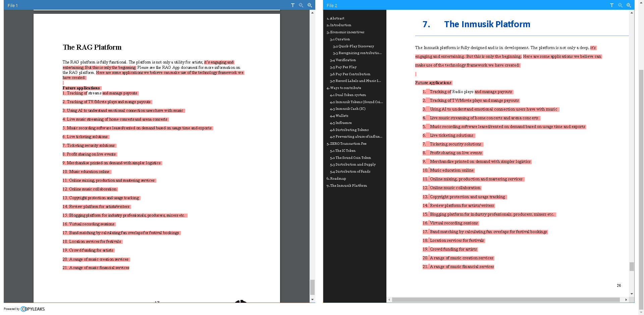The image size is (644, 315).
Task: Go to '1. Abstract' in outline
Action: pyautogui.click(x=335, y=18)
